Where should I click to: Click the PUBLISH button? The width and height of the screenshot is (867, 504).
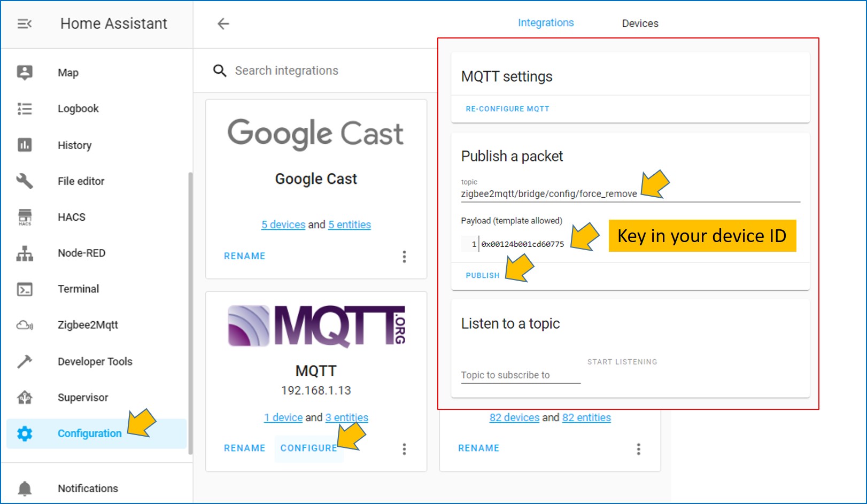tap(482, 275)
